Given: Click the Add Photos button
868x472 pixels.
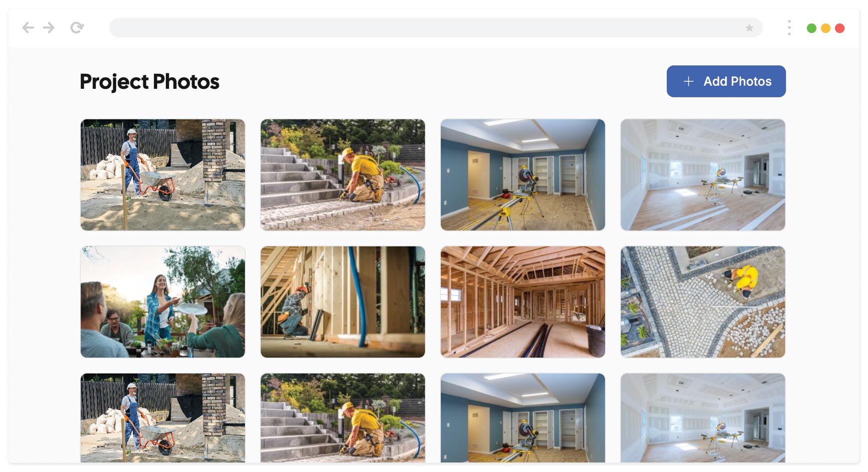Looking at the screenshot, I should point(726,81).
